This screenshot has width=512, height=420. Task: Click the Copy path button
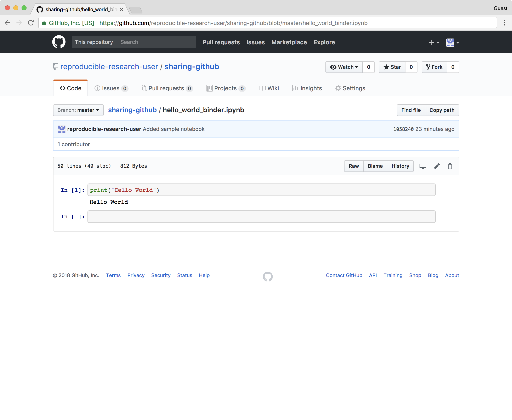[x=442, y=110]
